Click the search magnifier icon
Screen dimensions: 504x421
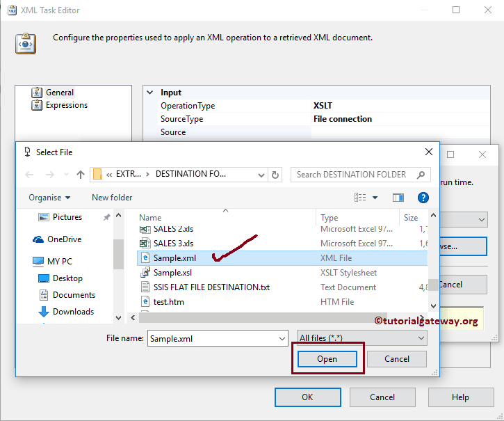pos(421,175)
